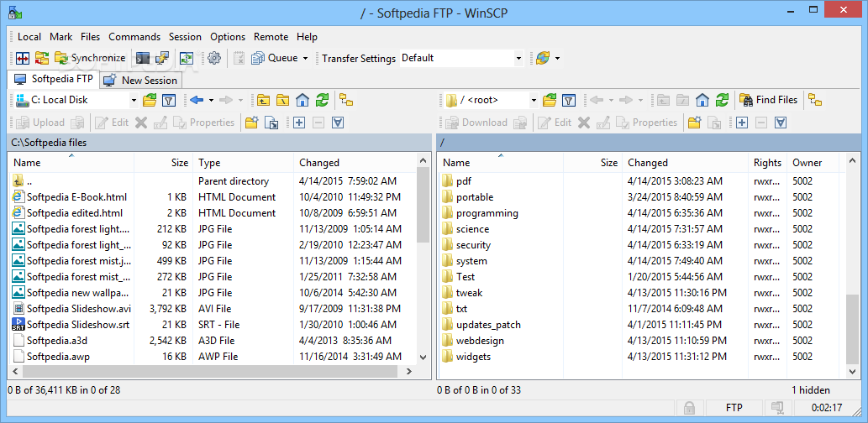Click the Find Files button
Screen dimensions: 868x423
(x=768, y=100)
